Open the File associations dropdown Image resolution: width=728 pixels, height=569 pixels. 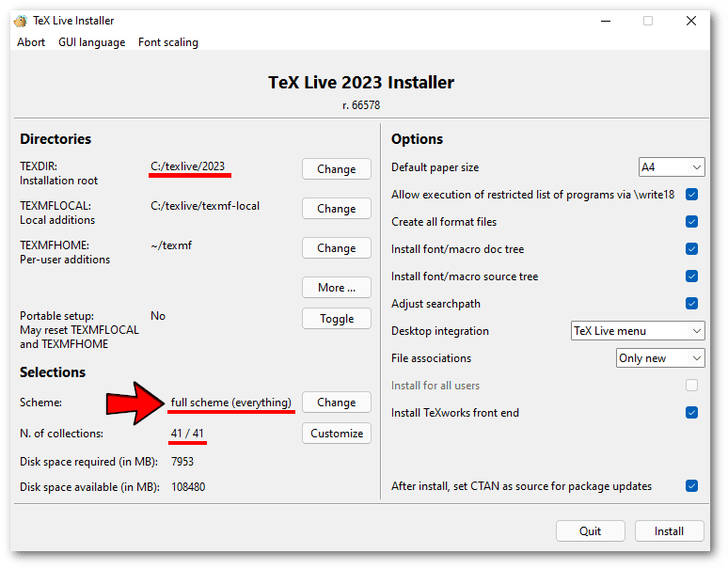660,358
